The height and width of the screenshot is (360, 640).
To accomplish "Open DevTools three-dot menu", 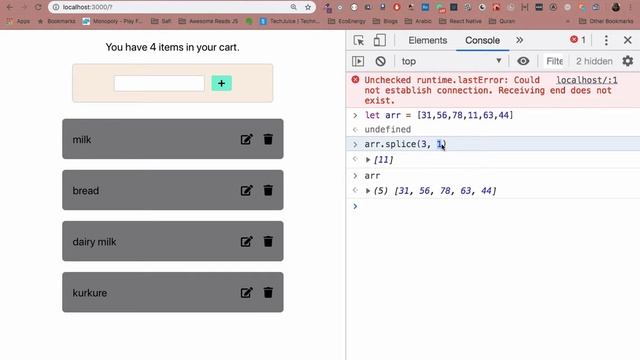I will (x=606, y=40).
